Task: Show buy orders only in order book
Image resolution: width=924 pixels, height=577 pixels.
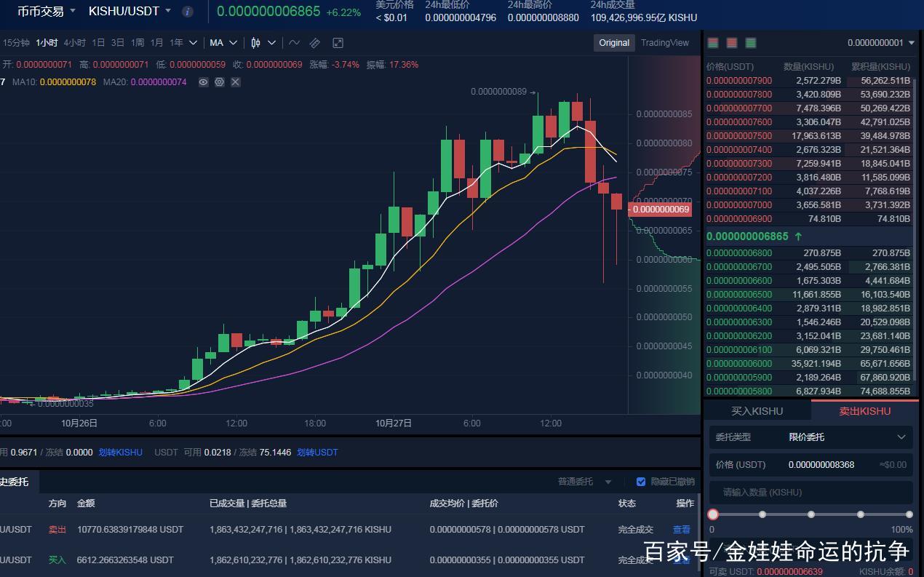Action: pyautogui.click(x=751, y=43)
